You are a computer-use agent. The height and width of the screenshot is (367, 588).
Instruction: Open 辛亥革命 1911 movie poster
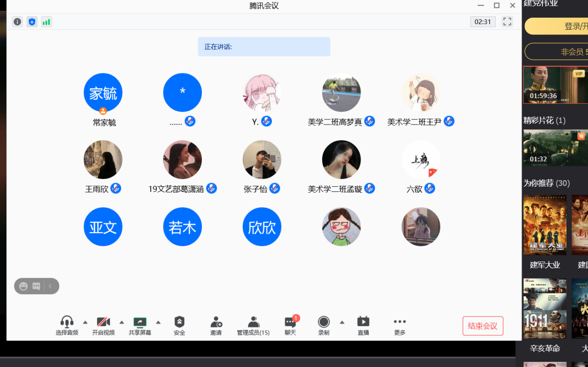pyautogui.click(x=545, y=308)
